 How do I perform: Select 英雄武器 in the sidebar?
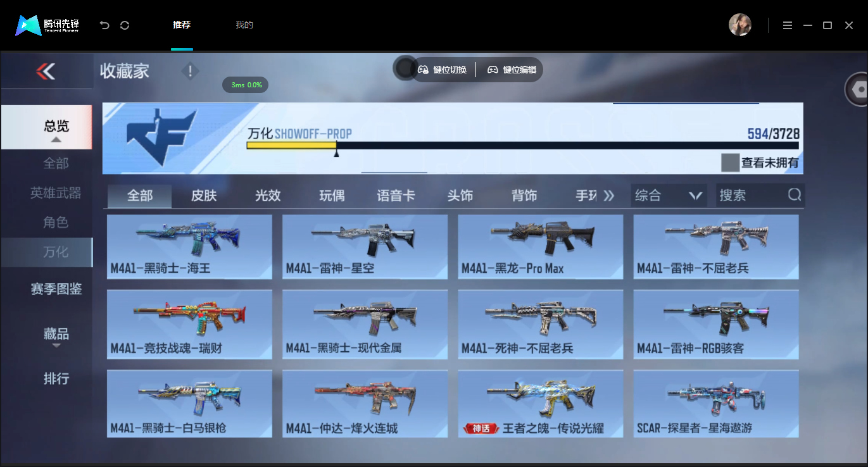click(56, 193)
